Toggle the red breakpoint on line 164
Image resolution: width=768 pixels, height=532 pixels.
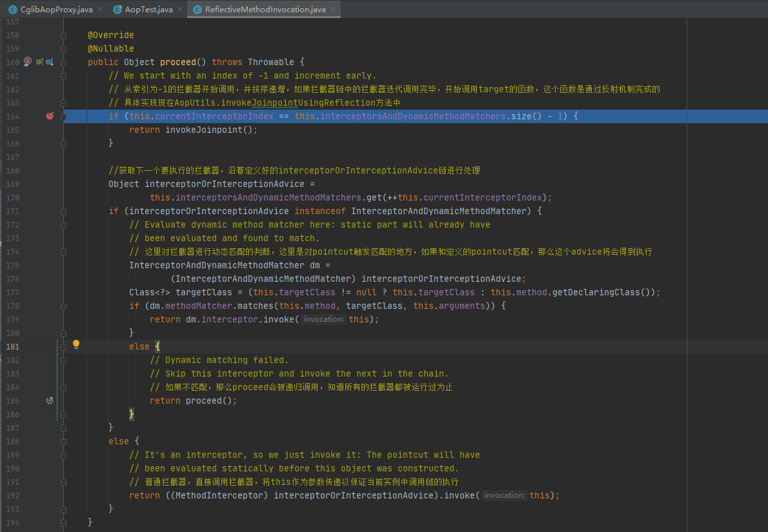[50, 116]
